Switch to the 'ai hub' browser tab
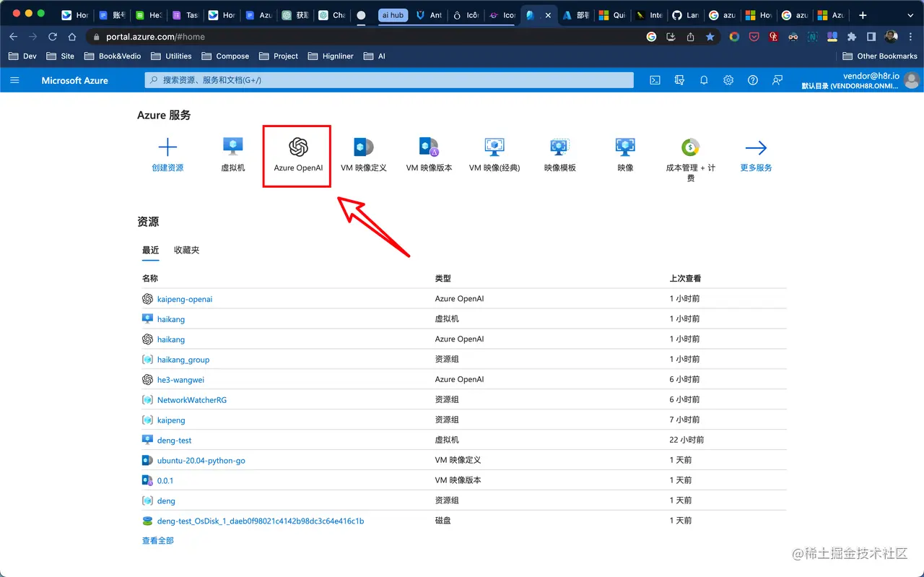Viewport: 924px width, 577px height. (x=393, y=14)
